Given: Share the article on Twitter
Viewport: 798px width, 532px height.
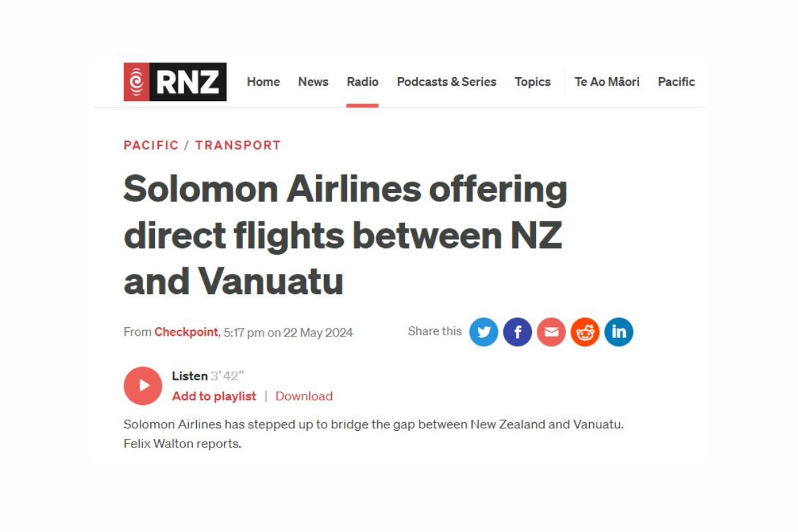Looking at the screenshot, I should [x=483, y=332].
